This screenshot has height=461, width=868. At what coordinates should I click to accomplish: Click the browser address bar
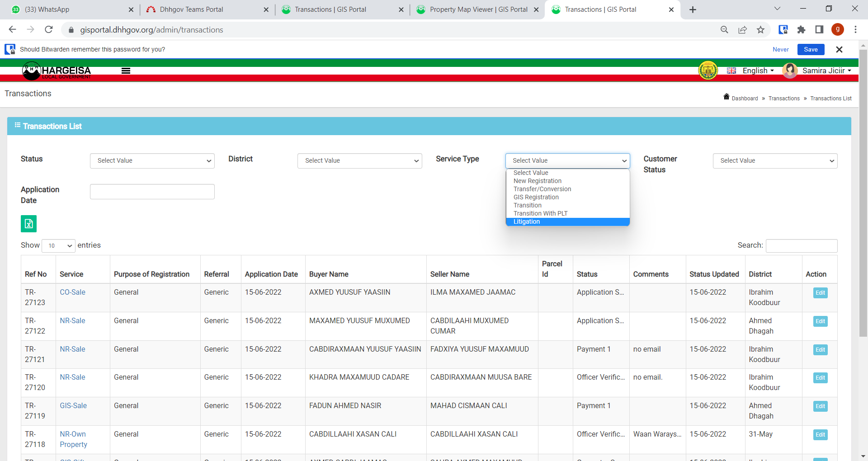[389, 30]
